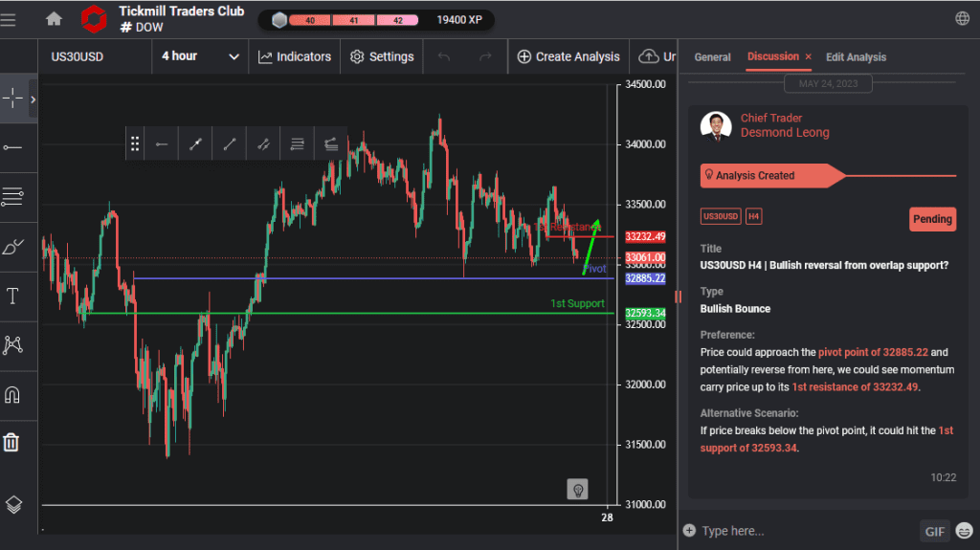Close the Discussion tab
Viewport: 980px width, 550px height.
[808, 56]
